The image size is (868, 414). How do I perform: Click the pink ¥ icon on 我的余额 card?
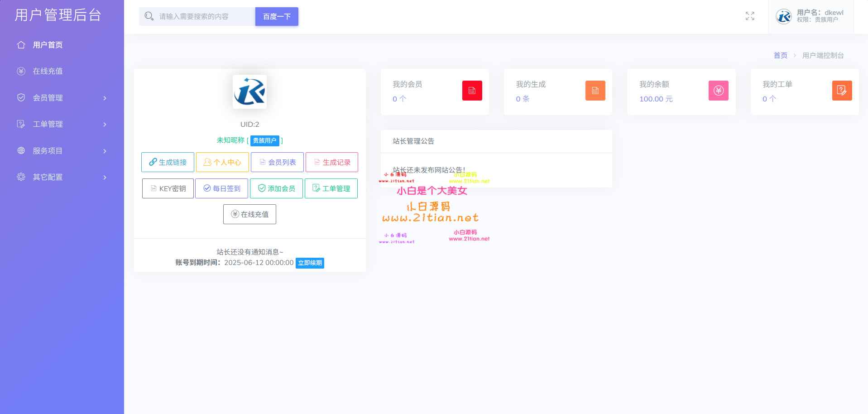pyautogui.click(x=718, y=91)
